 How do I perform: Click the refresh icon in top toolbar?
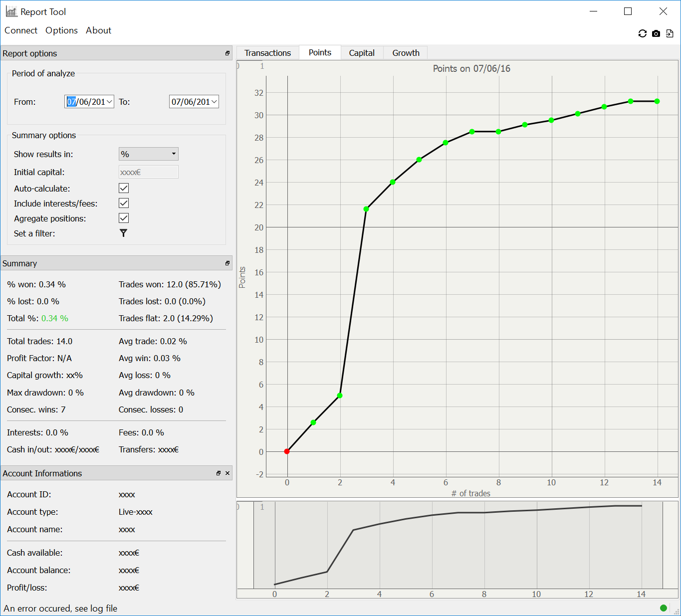(642, 33)
